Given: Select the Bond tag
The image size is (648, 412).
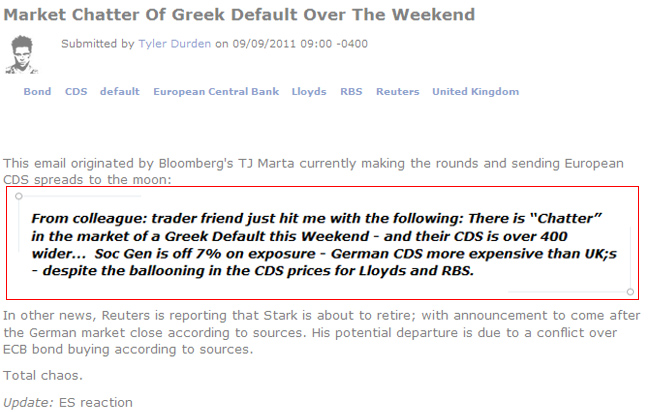Looking at the screenshot, I should pyautogui.click(x=37, y=92).
